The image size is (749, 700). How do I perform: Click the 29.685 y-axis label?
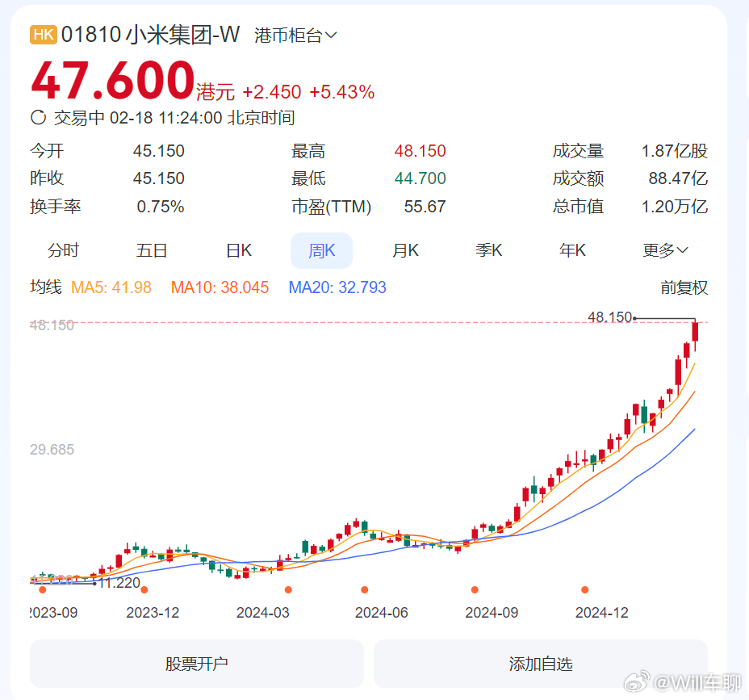pyautogui.click(x=52, y=450)
